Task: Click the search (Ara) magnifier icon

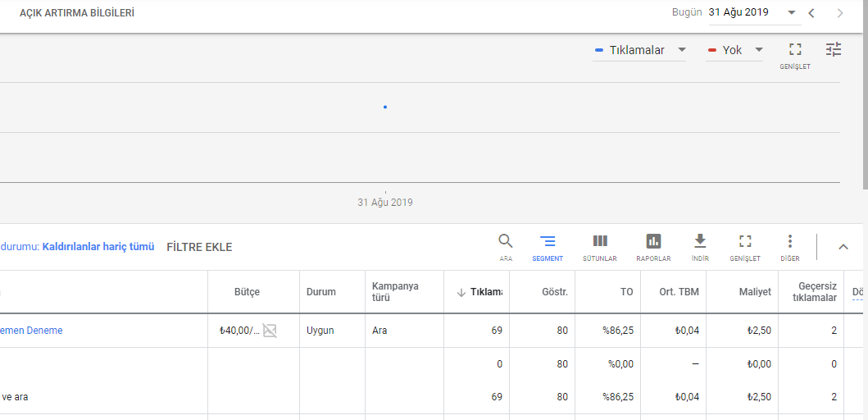Action: coord(506,241)
